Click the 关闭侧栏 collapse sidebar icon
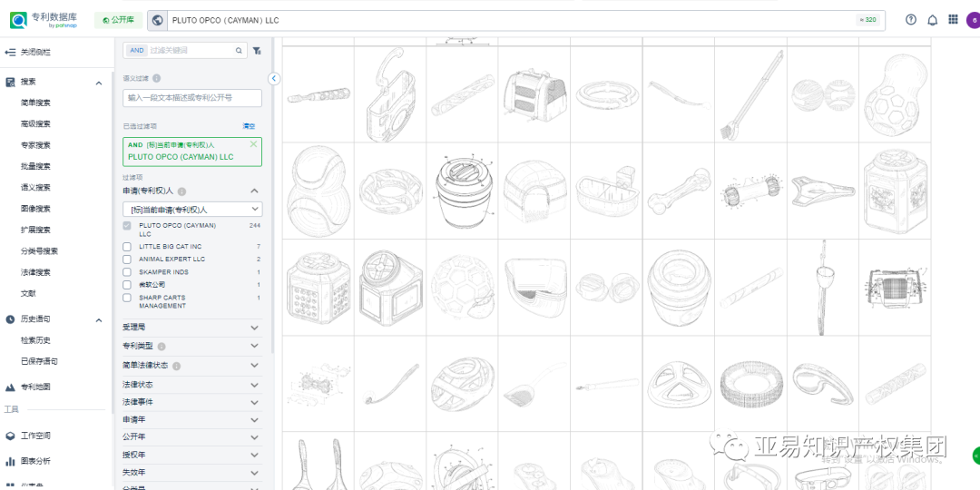This screenshot has width=980, height=490. click(10, 53)
